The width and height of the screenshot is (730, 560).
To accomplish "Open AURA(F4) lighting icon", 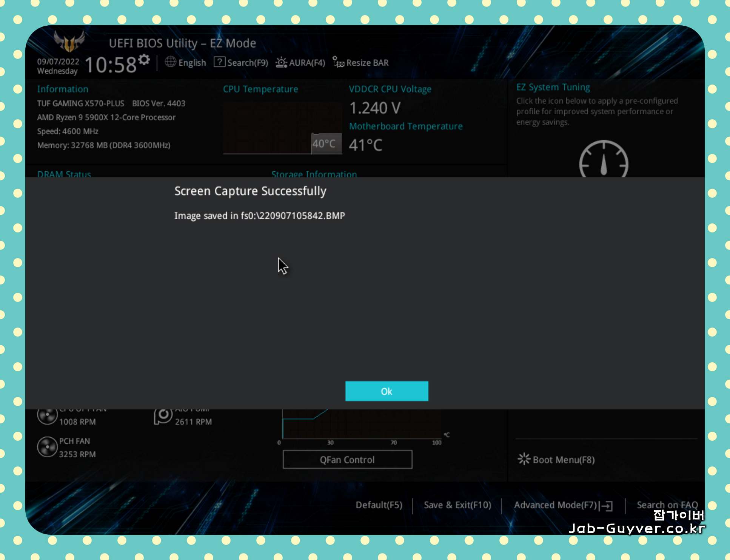I will click(x=281, y=62).
